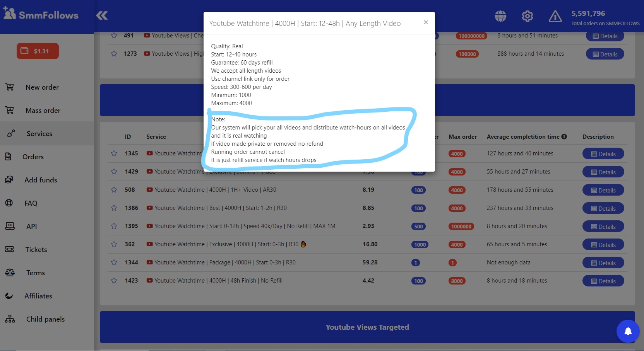Image resolution: width=644 pixels, height=351 pixels.
Task: Favorite service 362 with the star
Action: tap(114, 244)
